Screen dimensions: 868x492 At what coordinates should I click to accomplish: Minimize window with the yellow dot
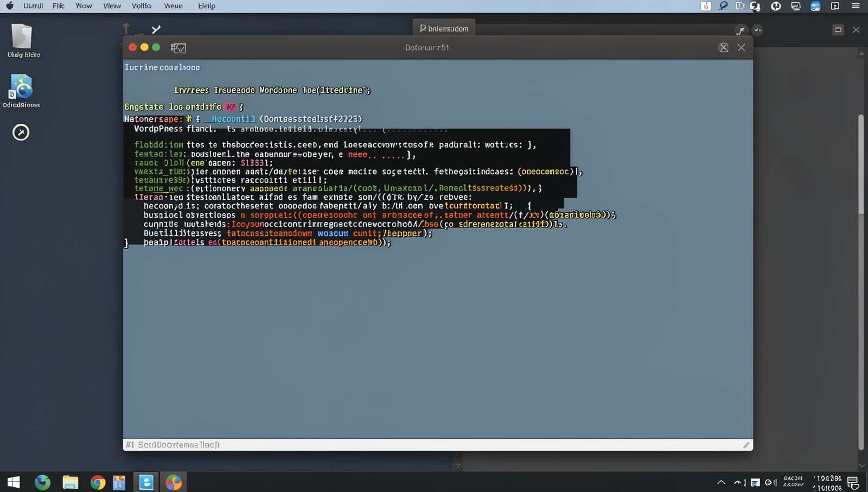click(x=144, y=47)
